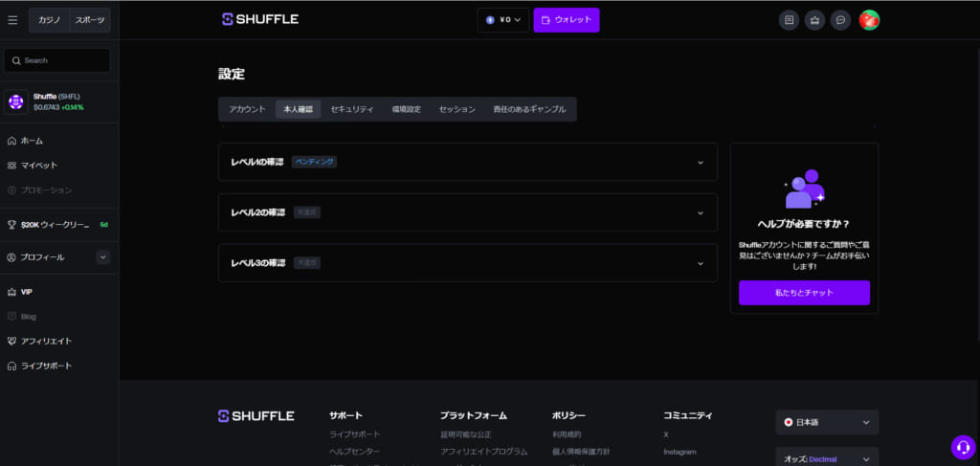Open the X community link
Image resolution: width=980 pixels, height=466 pixels.
[666, 434]
